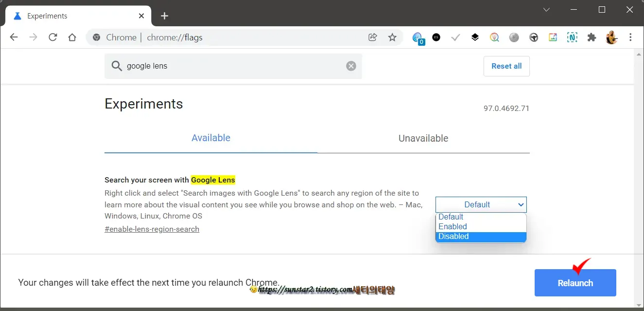Image resolution: width=644 pixels, height=311 pixels.
Task: Open the steering wheel extension icon
Action: click(534, 37)
